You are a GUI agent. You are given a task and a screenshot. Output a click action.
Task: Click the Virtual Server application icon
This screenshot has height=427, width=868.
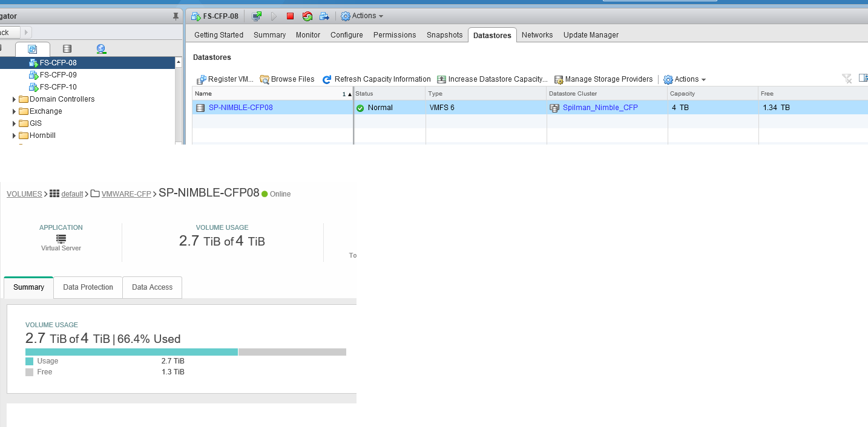(61, 239)
